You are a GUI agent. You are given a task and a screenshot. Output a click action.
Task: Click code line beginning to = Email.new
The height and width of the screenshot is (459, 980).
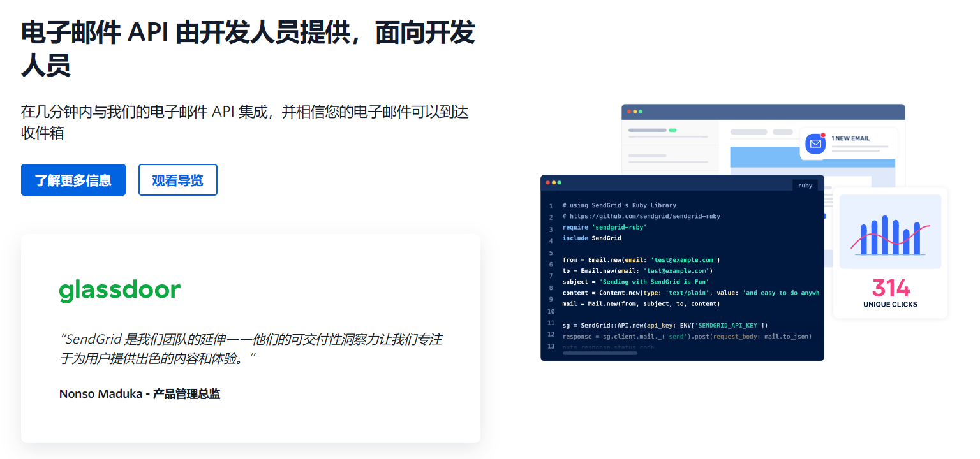(x=637, y=271)
